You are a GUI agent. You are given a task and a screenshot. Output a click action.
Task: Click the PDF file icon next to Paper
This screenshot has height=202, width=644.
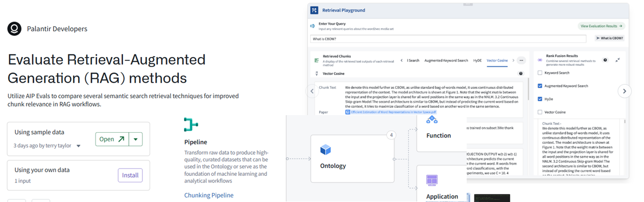click(347, 112)
